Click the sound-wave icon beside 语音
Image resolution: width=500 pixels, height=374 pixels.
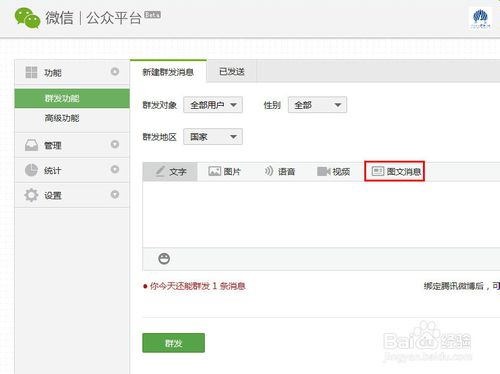269,171
